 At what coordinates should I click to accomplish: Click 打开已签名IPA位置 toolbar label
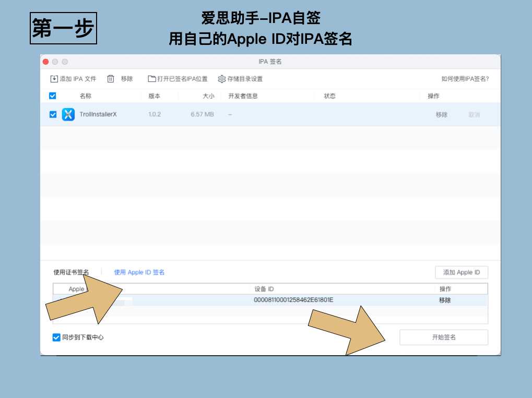coord(182,79)
